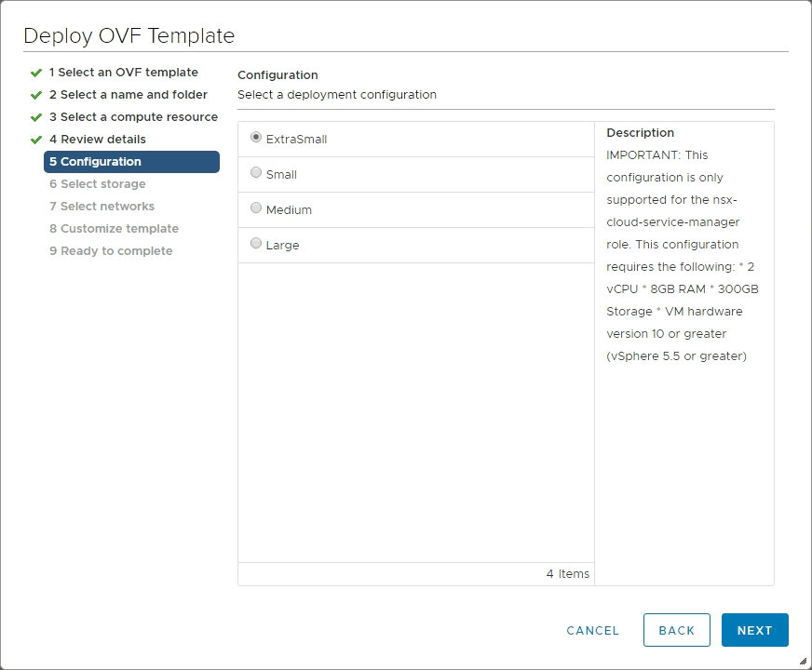
Task: Open the "Select networks" step
Action: coord(101,206)
